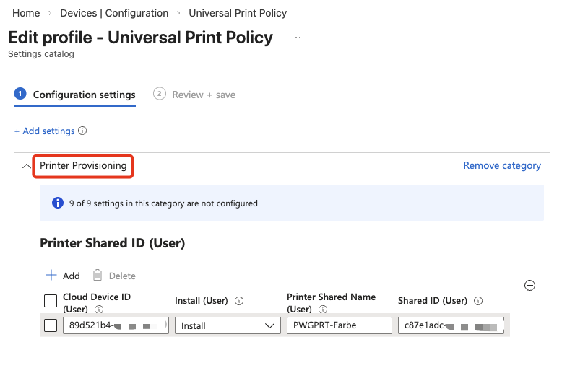Collapse the Printer Provisioning category
Screen dimensions: 588x386
(27, 166)
